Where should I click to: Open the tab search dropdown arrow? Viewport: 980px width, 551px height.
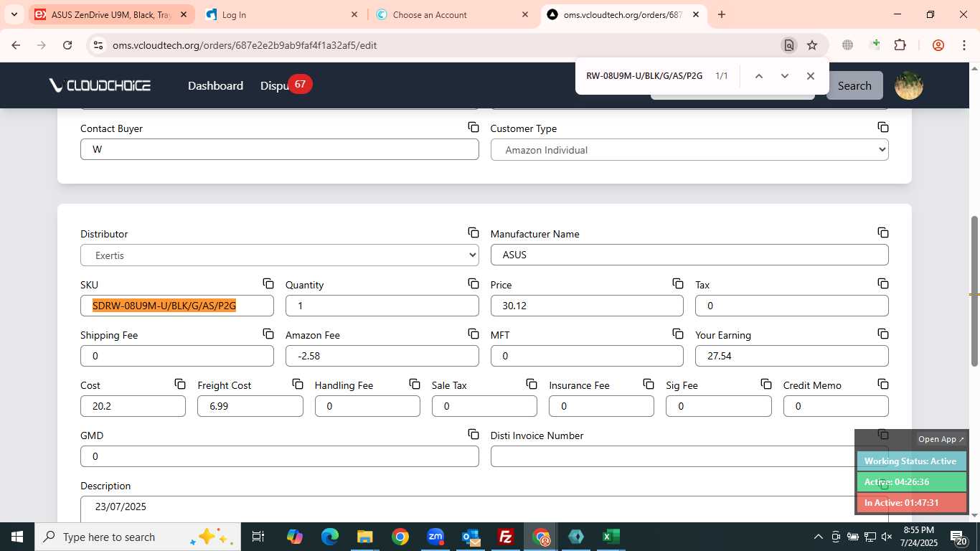tap(14, 14)
